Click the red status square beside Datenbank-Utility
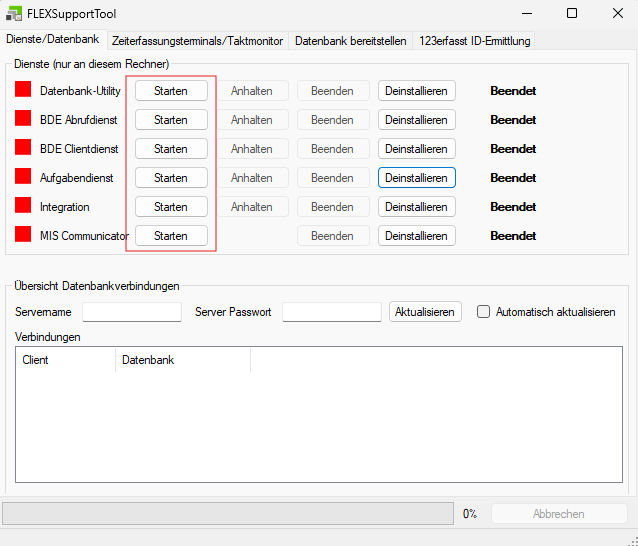 [x=23, y=90]
